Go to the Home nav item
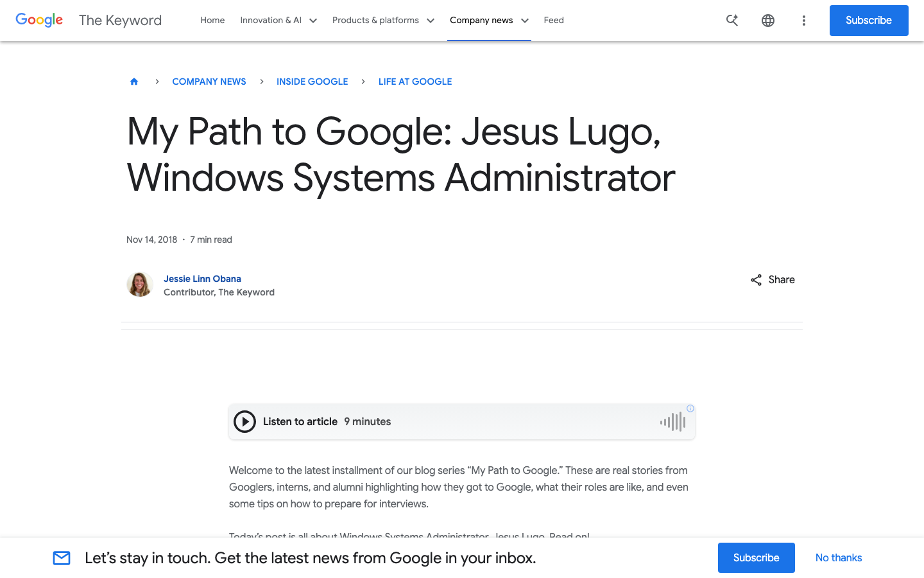 pyautogui.click(x=212, y=20)
